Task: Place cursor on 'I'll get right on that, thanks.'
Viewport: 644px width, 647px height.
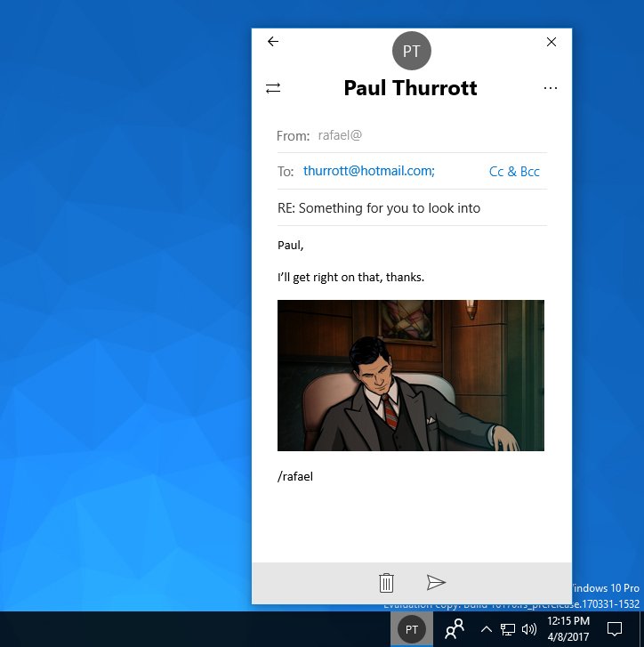Action: click(x=350, y=277)
